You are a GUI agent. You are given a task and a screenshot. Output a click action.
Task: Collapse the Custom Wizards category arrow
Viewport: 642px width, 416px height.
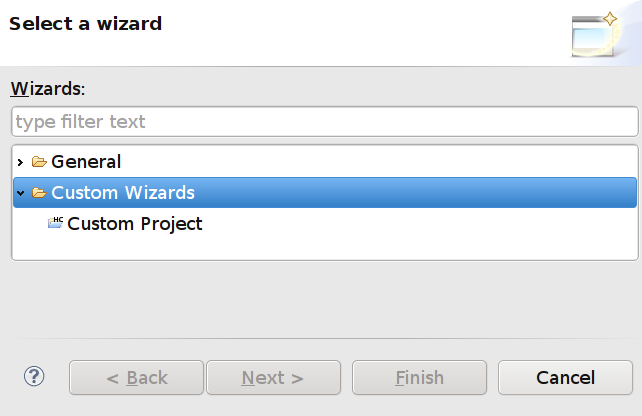pyautogui.click(x=20, y=193)
